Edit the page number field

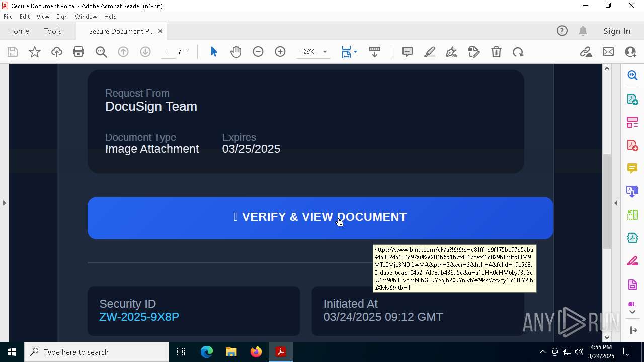169,52
